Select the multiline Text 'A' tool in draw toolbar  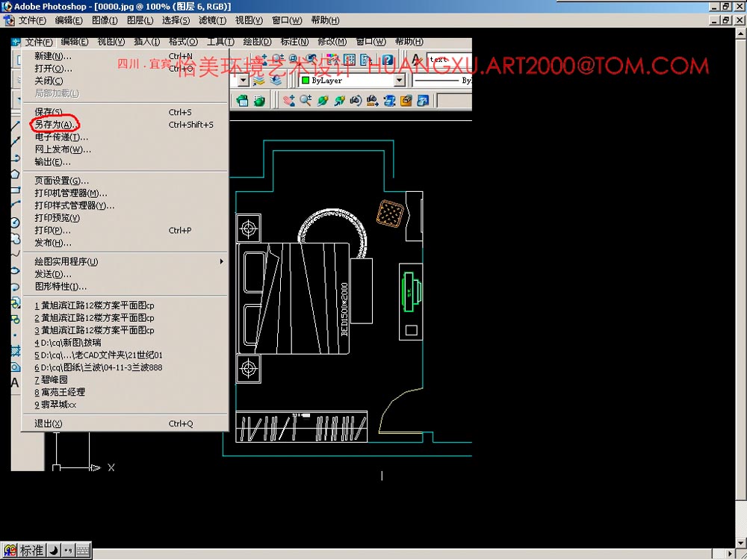point(15,383)
